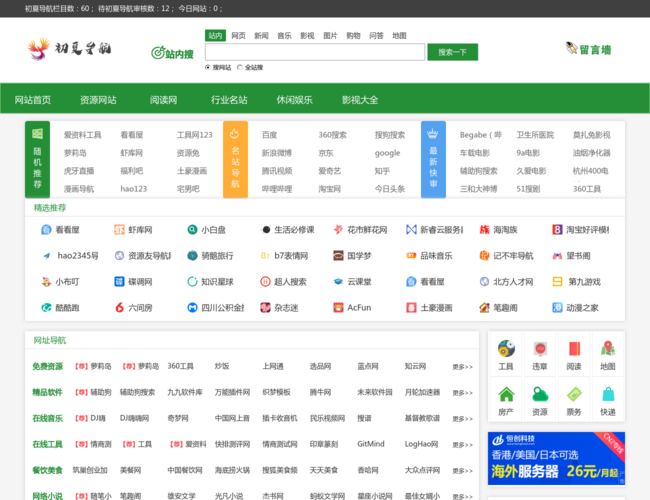Click the 网络小说 category heading
Viewport: 650px width, 500px height.
(48, 496)
